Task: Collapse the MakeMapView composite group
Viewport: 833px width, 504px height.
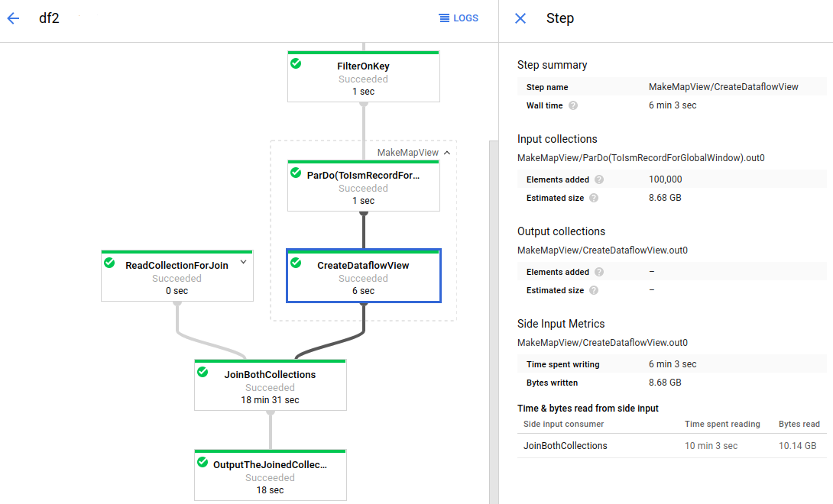Action: (x=446, y=152)
